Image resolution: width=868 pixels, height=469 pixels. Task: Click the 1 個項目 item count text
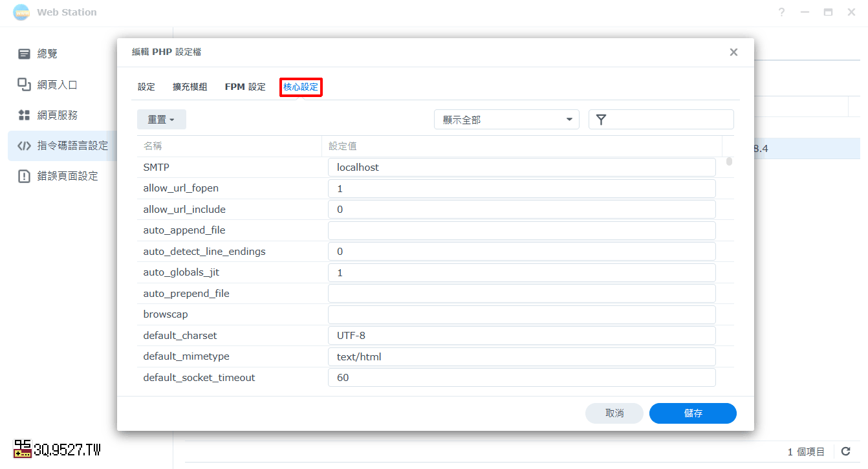pyautogui.click(x=806, y=452)
